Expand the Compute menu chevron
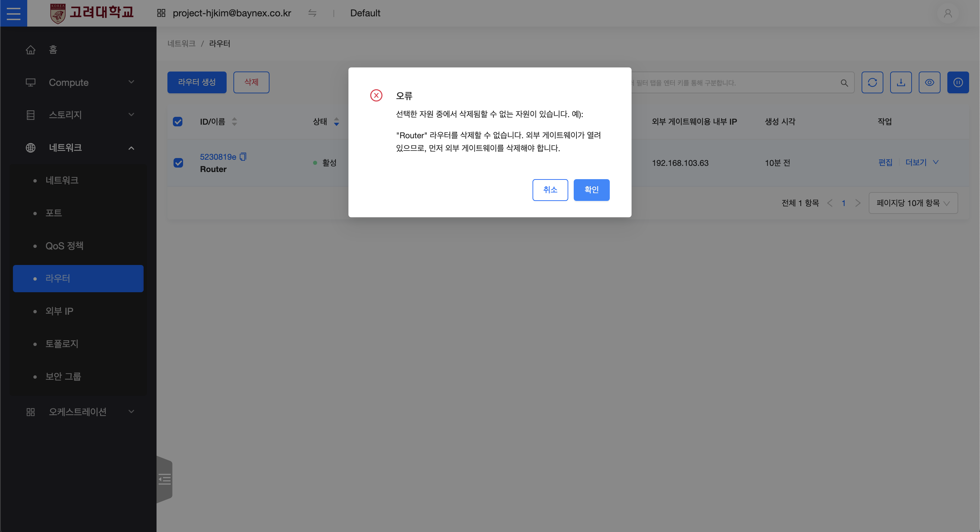This screenshot has width=980, height=532. click(x=131, y=82)
